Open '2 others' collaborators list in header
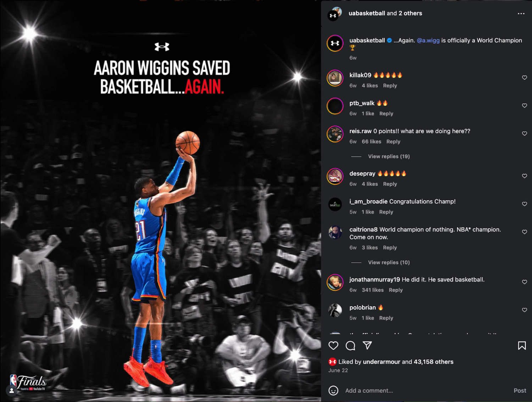 [410, 13]
